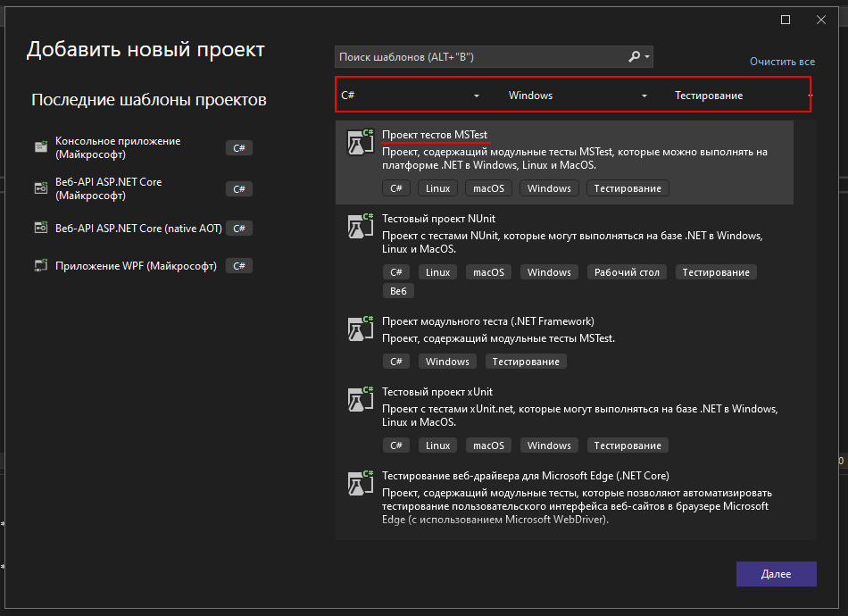Click the MSTest project template flask icon

(x=359, y=143)
